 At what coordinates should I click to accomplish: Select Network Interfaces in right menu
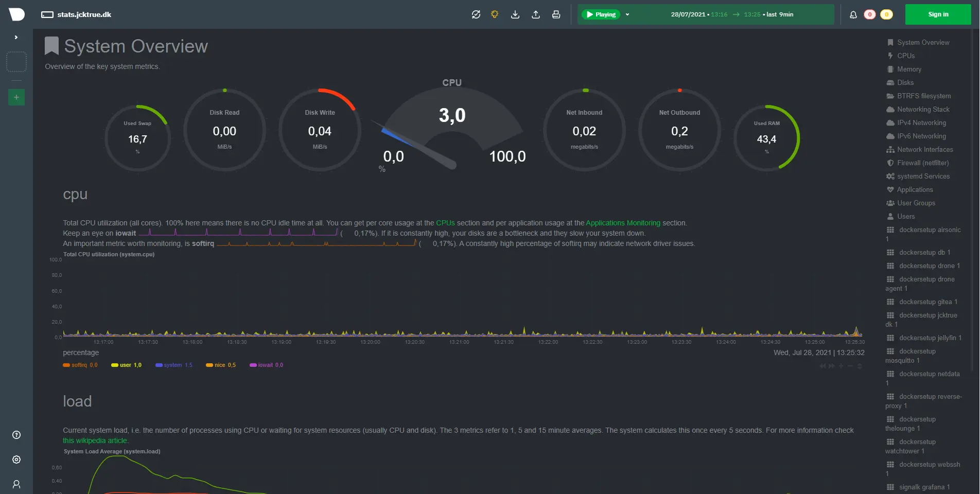tap(924, 150)
